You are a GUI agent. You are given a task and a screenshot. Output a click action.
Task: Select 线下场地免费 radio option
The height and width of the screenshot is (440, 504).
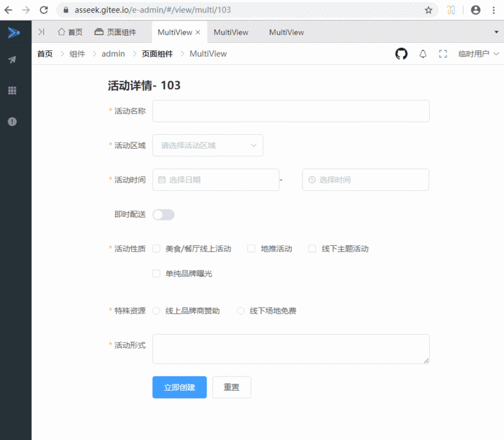tap(241, 311)
